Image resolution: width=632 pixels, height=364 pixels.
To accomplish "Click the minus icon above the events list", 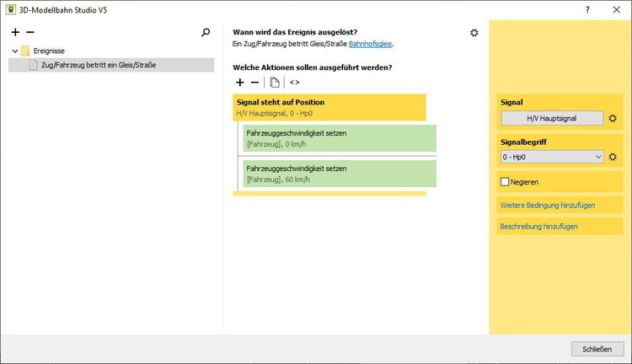I will [x=29, y=33].
